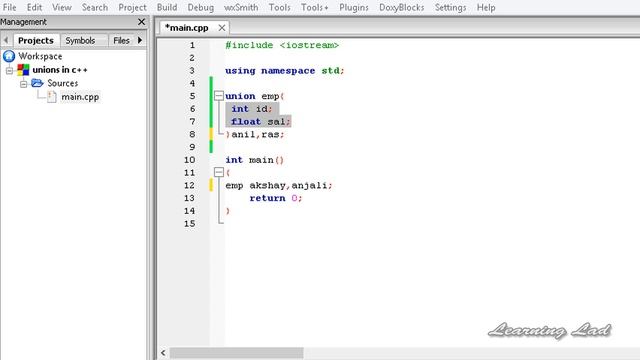The height and width of the screenshot is (360, 640).
Task: Select the Sources folder label
Action: [62, 83]
